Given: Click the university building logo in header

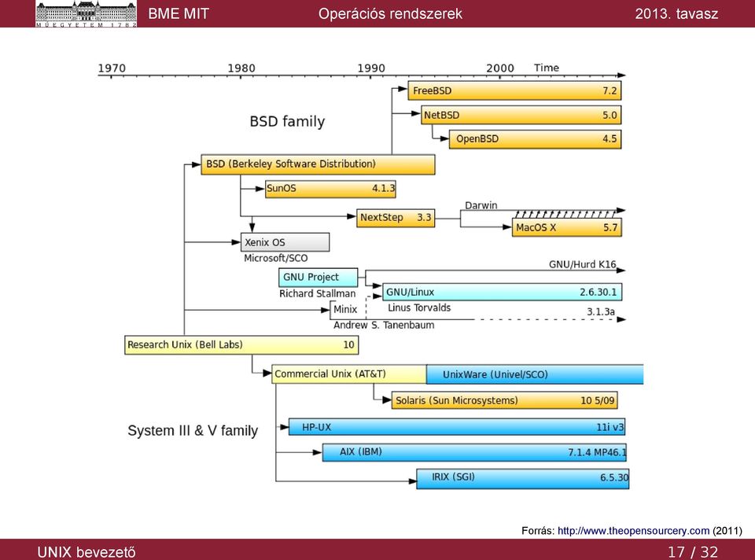Looking at the screenshot, I should click(87, 13).
